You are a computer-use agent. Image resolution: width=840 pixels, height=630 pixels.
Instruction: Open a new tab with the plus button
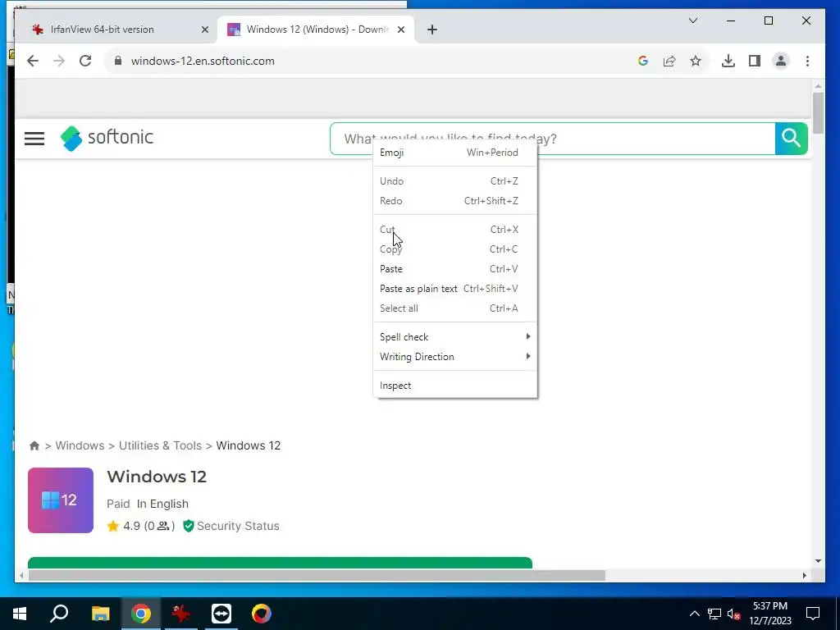click(x=432, y=30)
